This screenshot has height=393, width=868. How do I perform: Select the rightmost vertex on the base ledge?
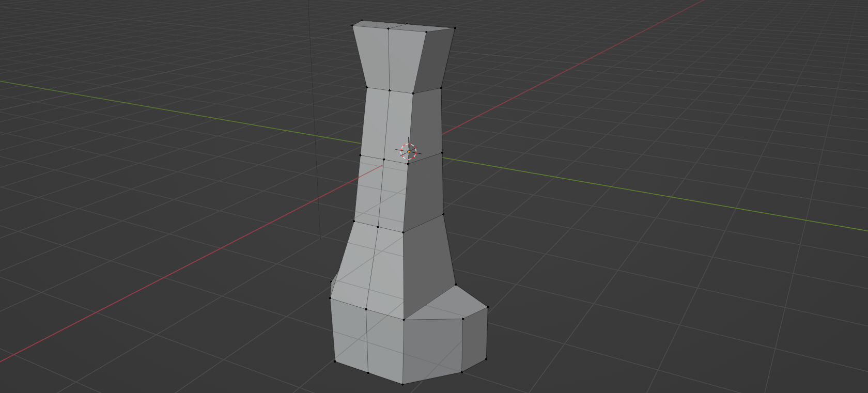(x=487, y=308)
